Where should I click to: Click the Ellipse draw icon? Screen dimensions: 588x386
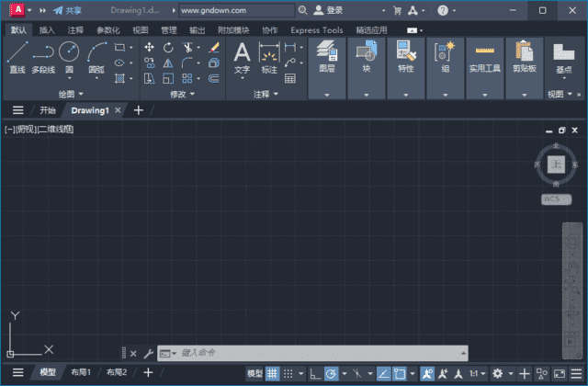point(119,62)
